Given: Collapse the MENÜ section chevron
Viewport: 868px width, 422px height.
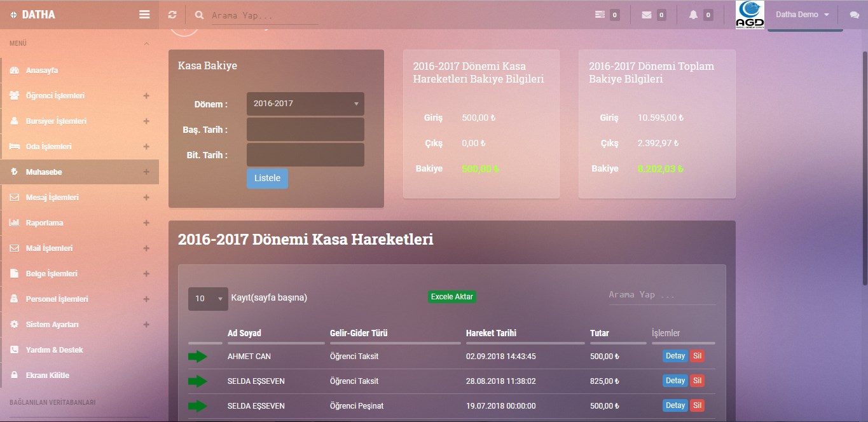Looking at the screenshot, I should (146, 44).
